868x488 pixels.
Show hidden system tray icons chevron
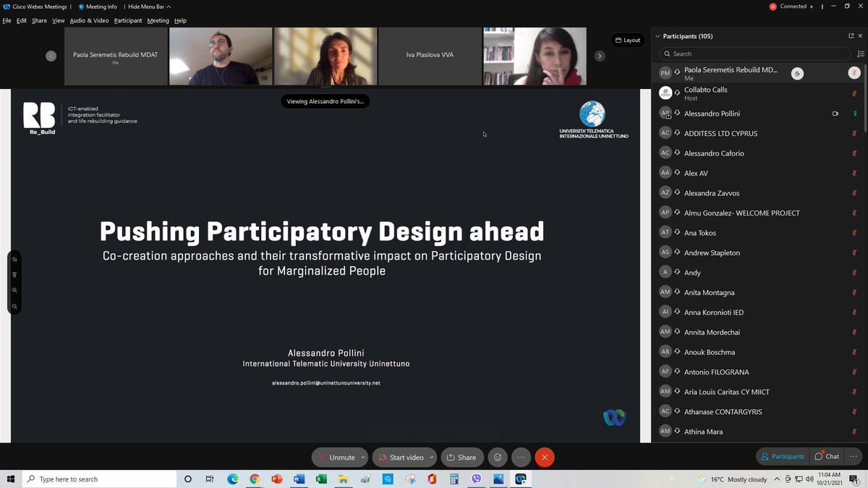(778, 479)
